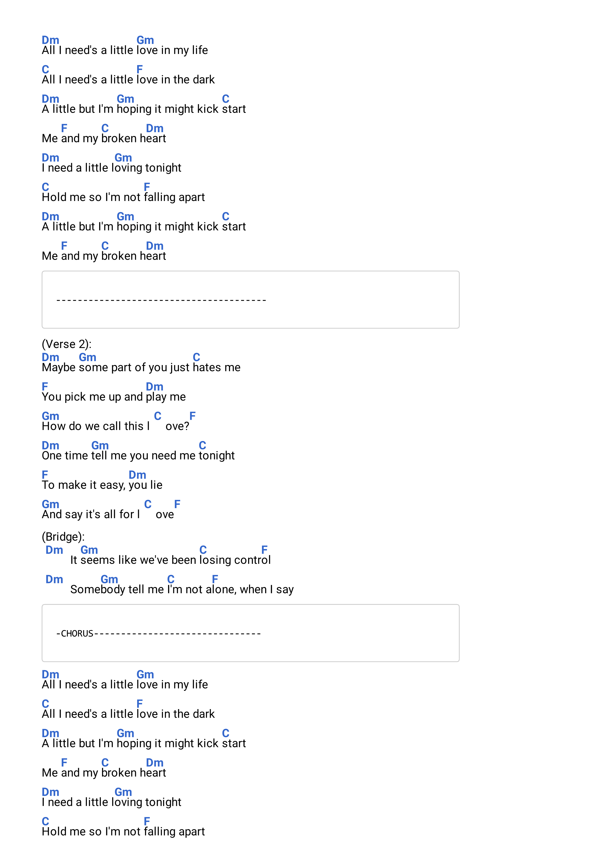This screenshot has height=868, width=614.
Task: Click the F chord after "How do we call this"
Action: [192, 416]
